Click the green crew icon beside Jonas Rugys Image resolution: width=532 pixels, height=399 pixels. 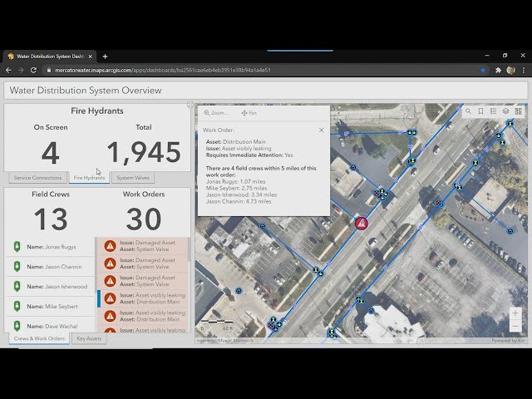click(x=17, y=247)
